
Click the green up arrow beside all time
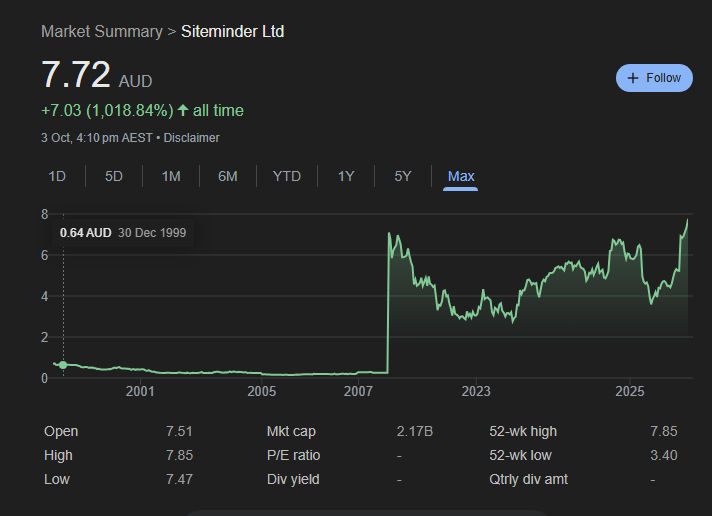(x=183, y=110)
